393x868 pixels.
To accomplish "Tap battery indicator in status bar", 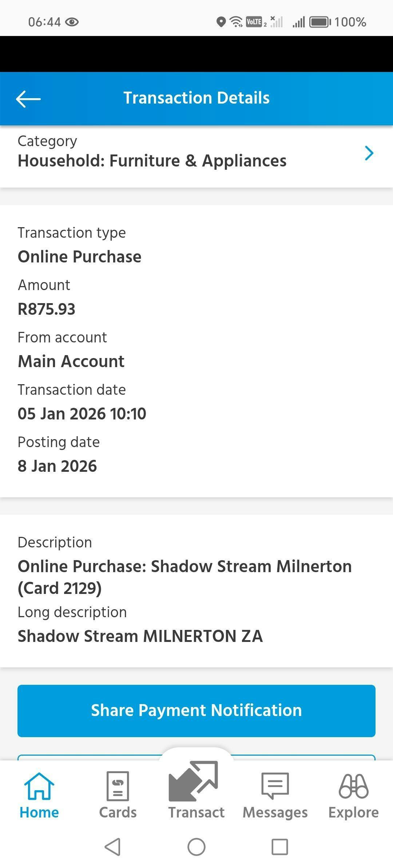I will pos(320,22).
